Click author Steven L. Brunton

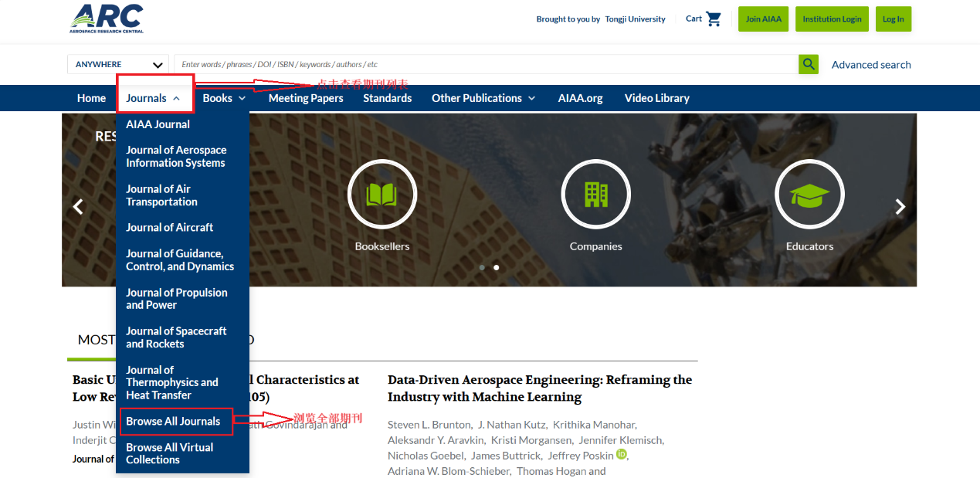point(429,425)
